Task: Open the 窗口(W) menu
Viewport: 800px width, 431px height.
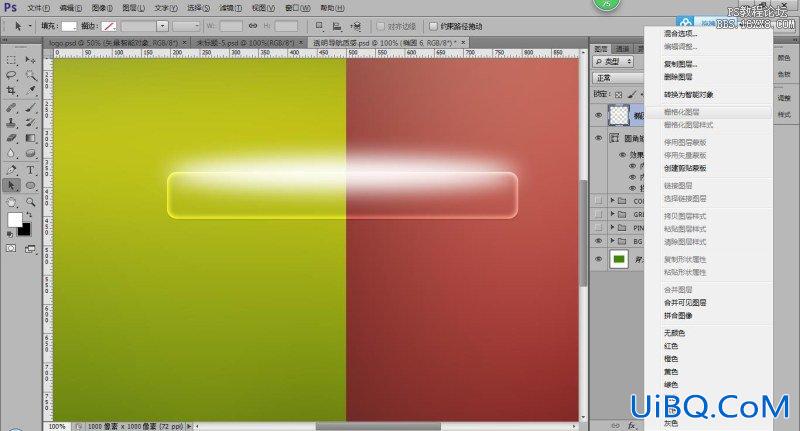Action: click(x=297, y=8)
